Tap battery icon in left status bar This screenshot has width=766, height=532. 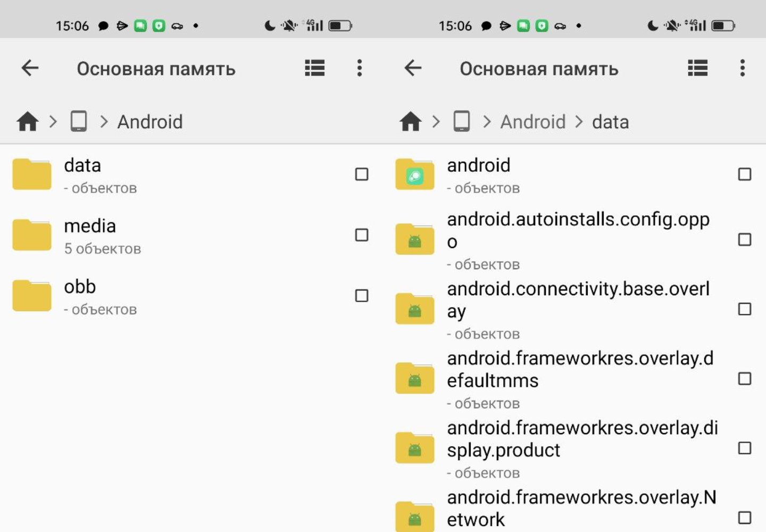(340, 26)
